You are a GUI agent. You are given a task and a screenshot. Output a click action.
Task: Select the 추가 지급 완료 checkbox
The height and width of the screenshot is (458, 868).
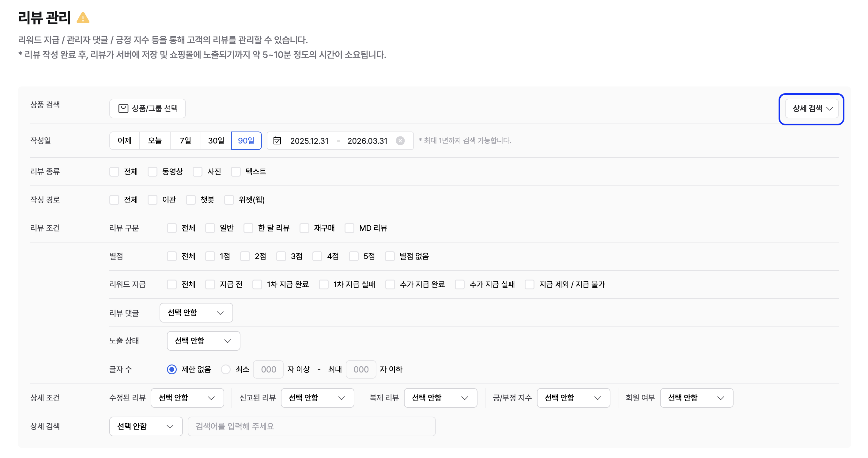390,285
